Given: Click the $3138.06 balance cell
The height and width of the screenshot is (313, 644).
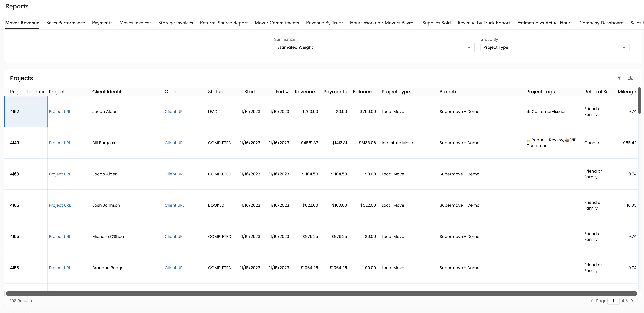Looking at the screenshot, I should pos(367,143).
